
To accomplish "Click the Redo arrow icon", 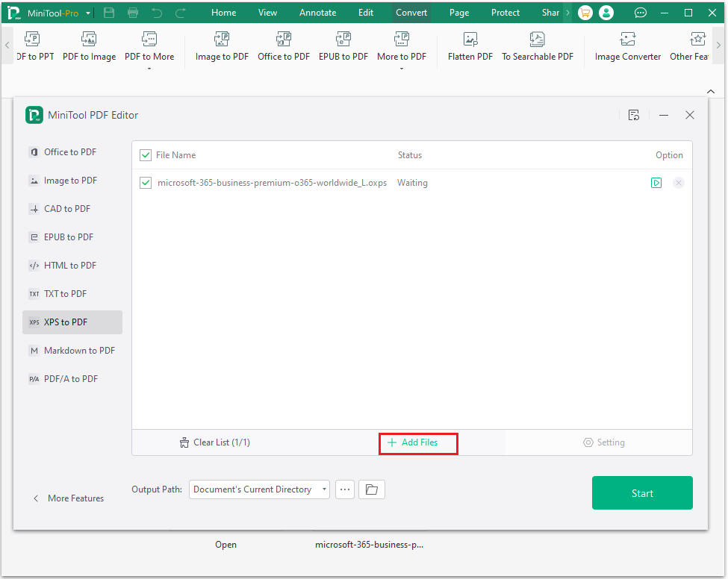I will click(x=181, y=13).
